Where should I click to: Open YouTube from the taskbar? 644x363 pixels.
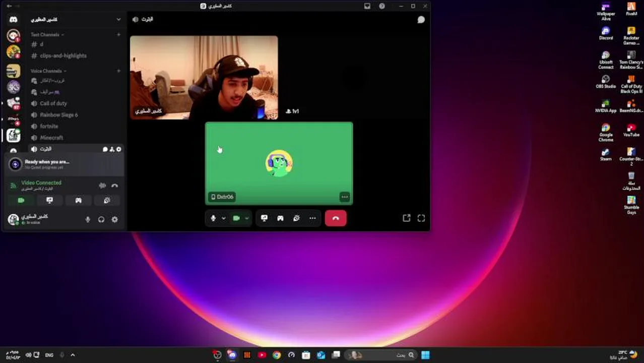pos(262,355)
